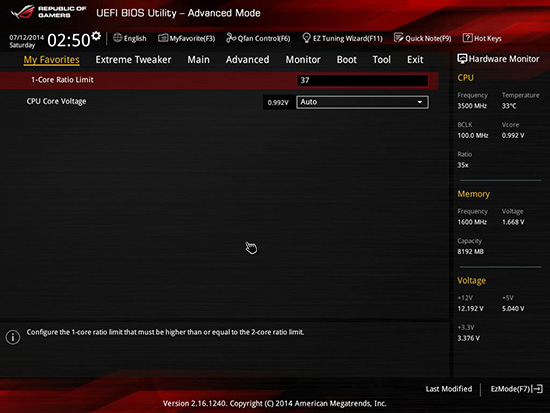Click the Version 2.16.1240 copyright text

coord(275,404)
